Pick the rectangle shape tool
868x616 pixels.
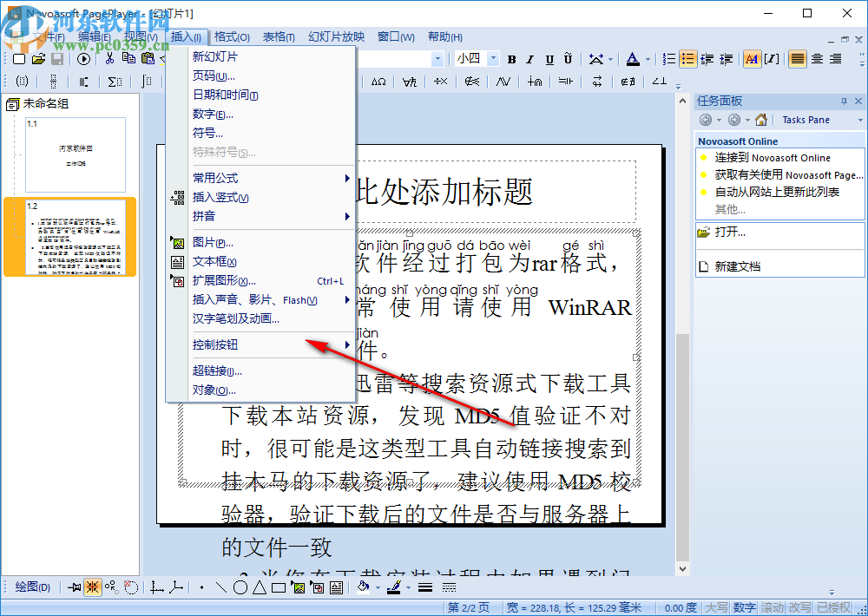pos(279,587)
